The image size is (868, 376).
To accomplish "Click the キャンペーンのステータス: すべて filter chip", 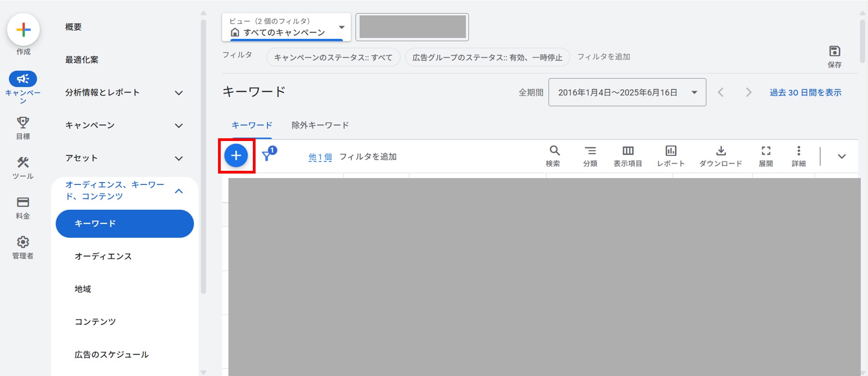I will coord(333,57).
